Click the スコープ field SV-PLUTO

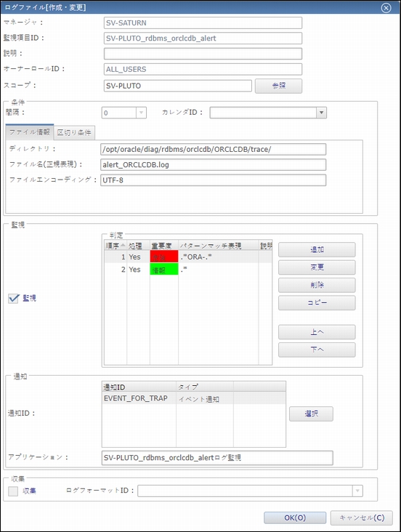[178, 86]
